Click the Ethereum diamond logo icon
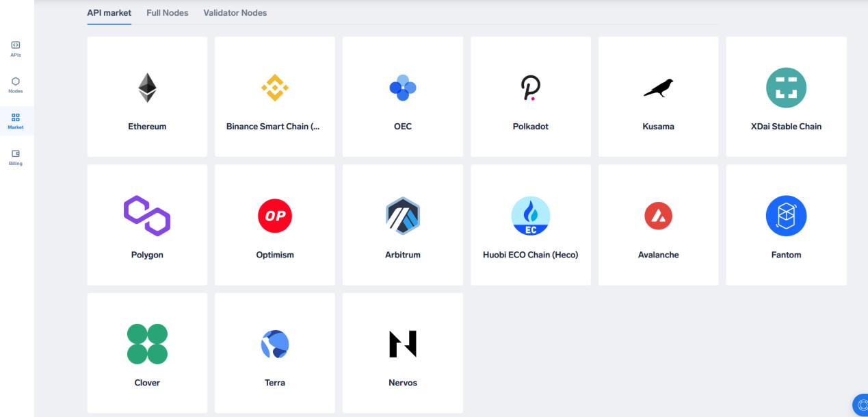The height and width of the screenshot is (417, 868). point(147,88)
